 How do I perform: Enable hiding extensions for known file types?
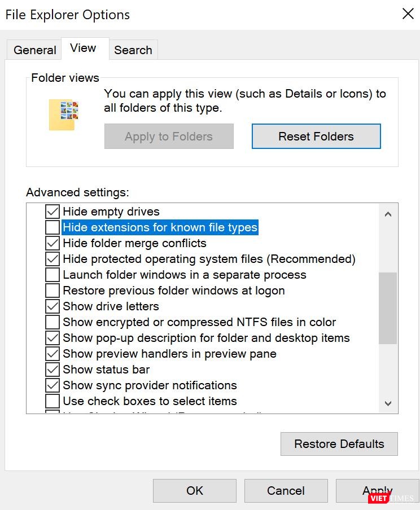coord(51,227)
